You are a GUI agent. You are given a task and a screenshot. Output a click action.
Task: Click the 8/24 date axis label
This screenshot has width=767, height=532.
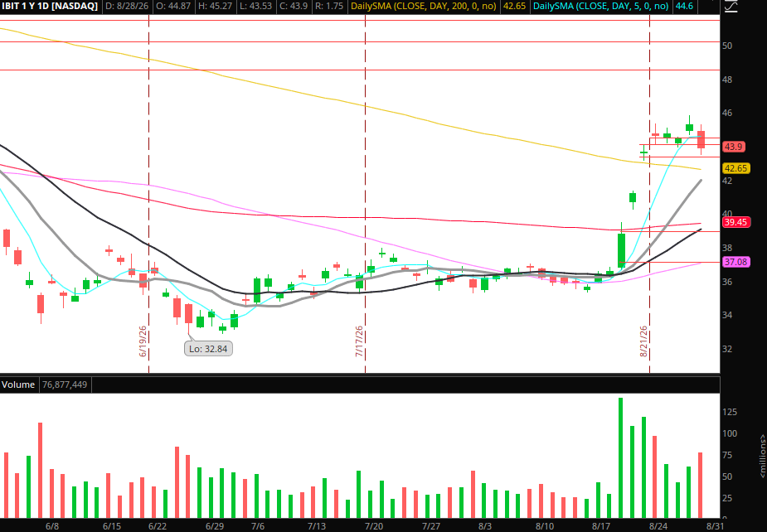click(x=658, y=526)
